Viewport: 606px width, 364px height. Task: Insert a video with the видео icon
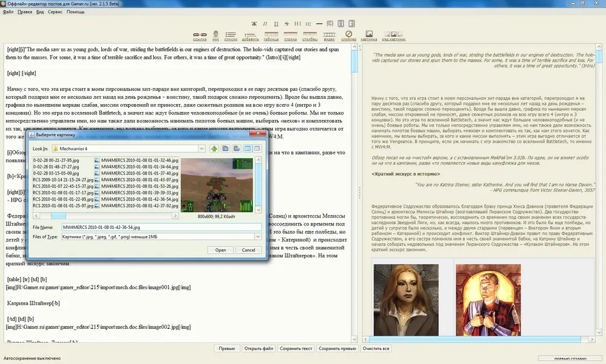[329, 34]
